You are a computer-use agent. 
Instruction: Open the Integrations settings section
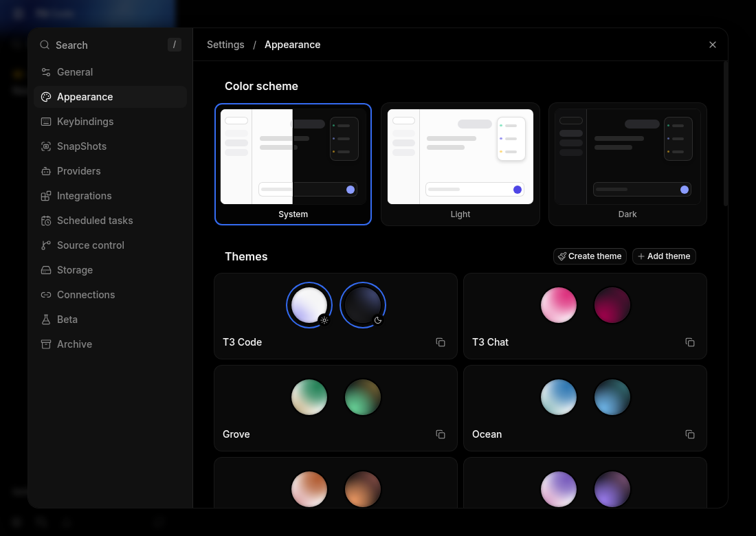111,196
